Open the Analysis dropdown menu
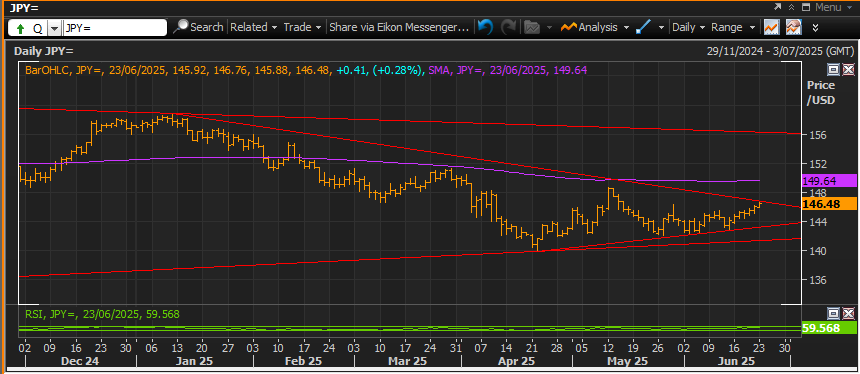 point(595,27)
